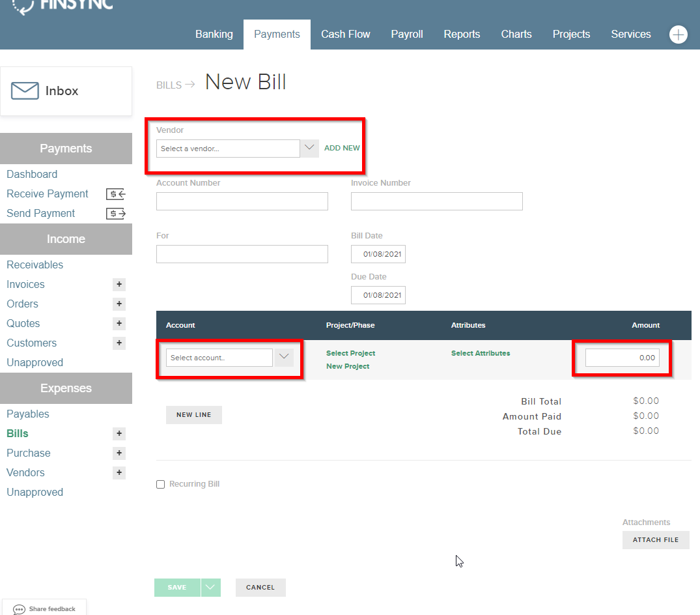Click the Select account combo box
700x615 pixels.
(x=219, y=358)
